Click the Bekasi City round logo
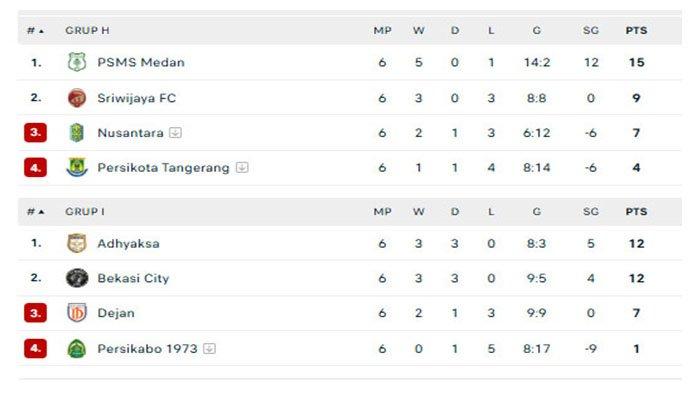This screenshot has width=700, height=393. [77, 278]
